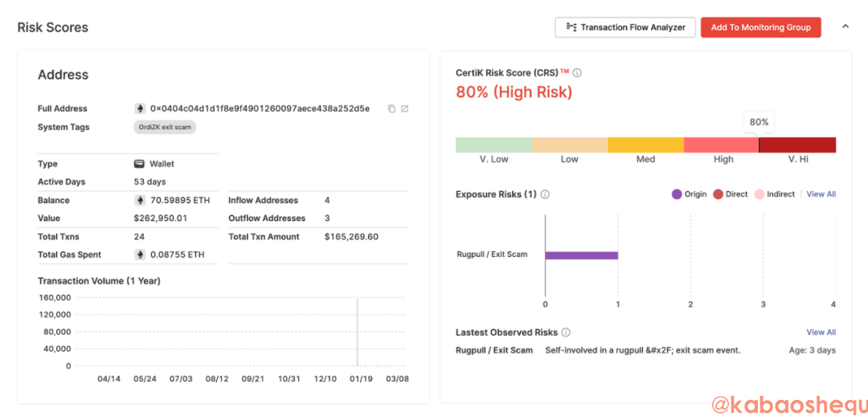
Task: Click the Ethereum icon beside full address
Action: coord(139,108)
